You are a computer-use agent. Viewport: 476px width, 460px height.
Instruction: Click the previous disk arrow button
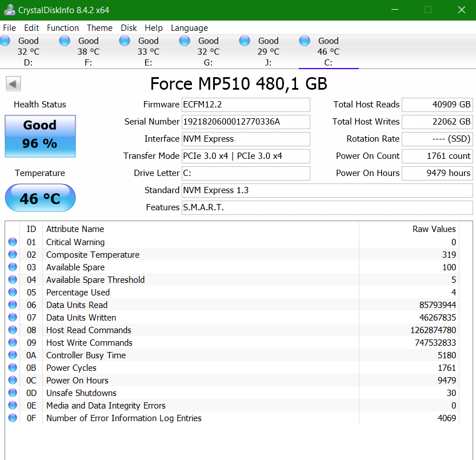tap(13, 84)
